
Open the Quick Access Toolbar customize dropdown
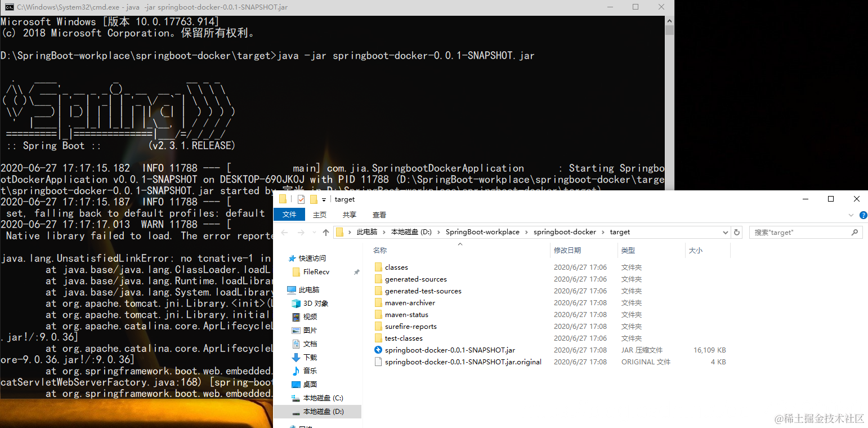point(324,200)
